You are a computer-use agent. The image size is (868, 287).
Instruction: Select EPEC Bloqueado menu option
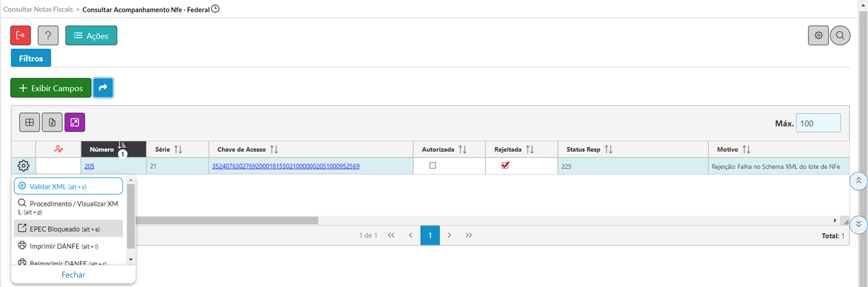pos(68,229)
